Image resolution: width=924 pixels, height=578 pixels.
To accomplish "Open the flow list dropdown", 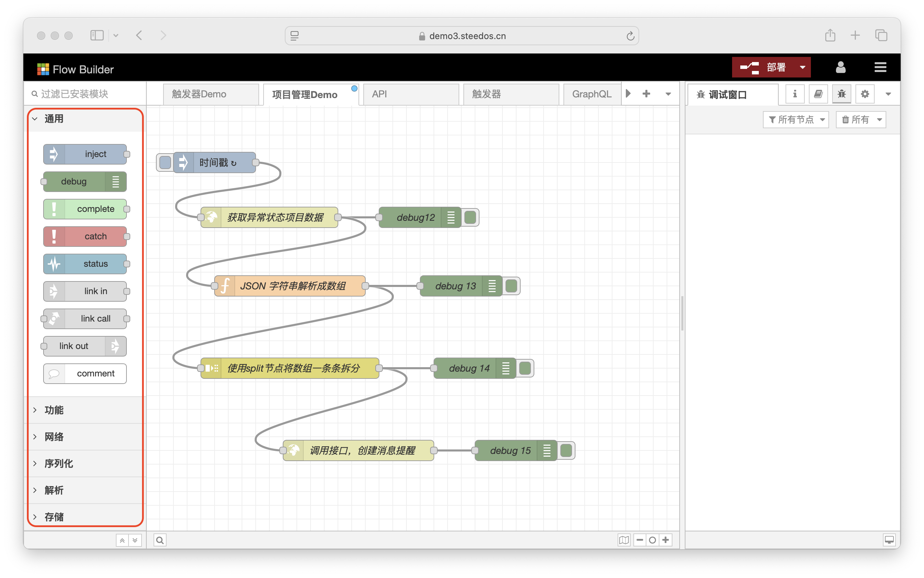I will [668, 94].
